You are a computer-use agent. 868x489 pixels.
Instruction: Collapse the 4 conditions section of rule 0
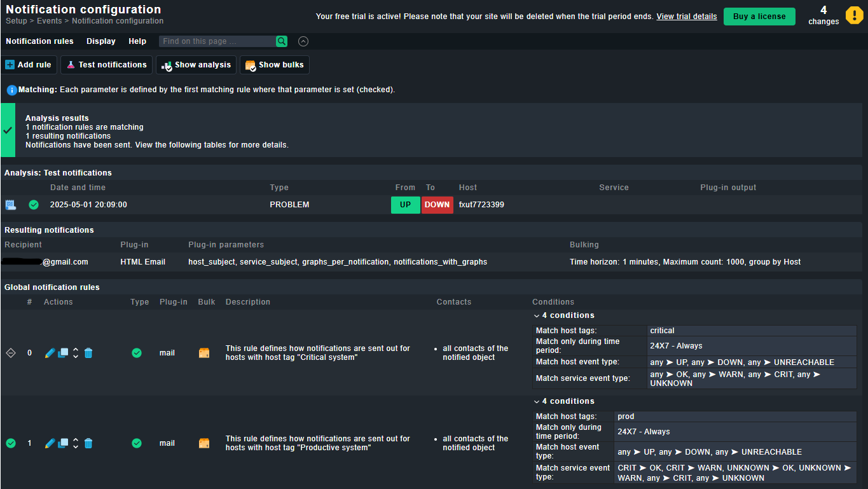(537, 315)
